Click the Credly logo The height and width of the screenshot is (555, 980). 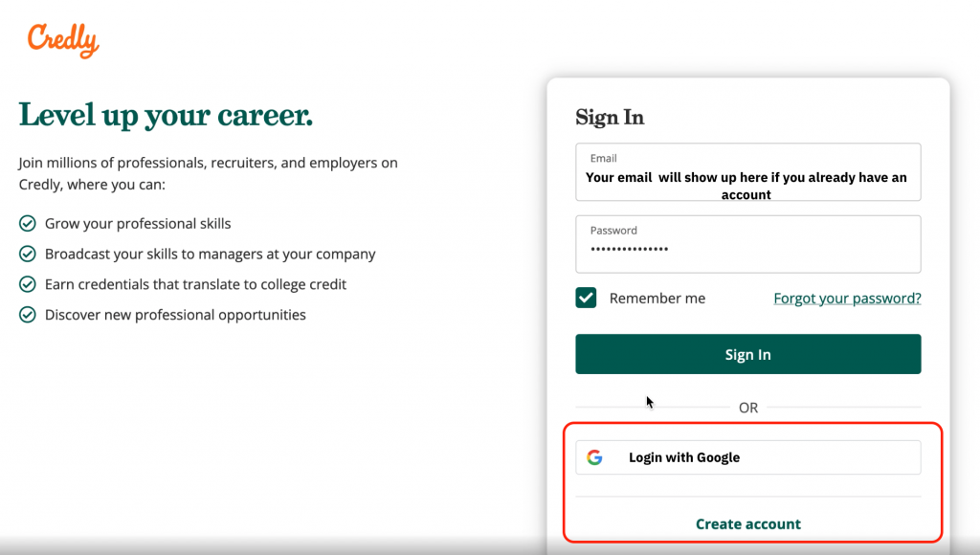pos(63,40)
